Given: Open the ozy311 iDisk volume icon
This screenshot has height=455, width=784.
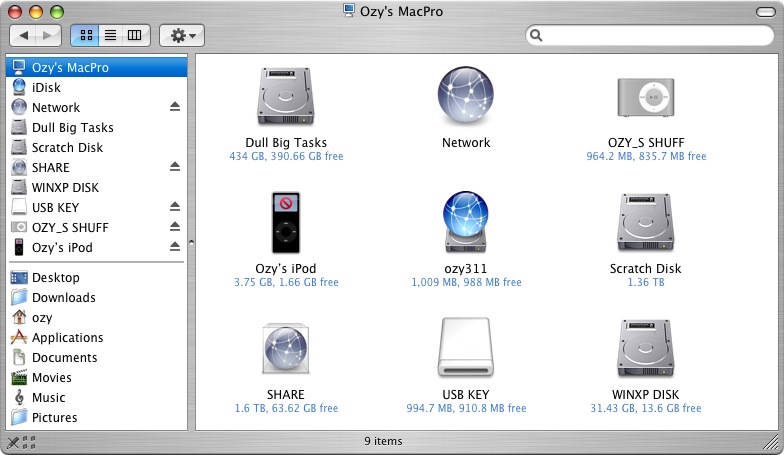Looking at the screenshot, I should (466, 222).
